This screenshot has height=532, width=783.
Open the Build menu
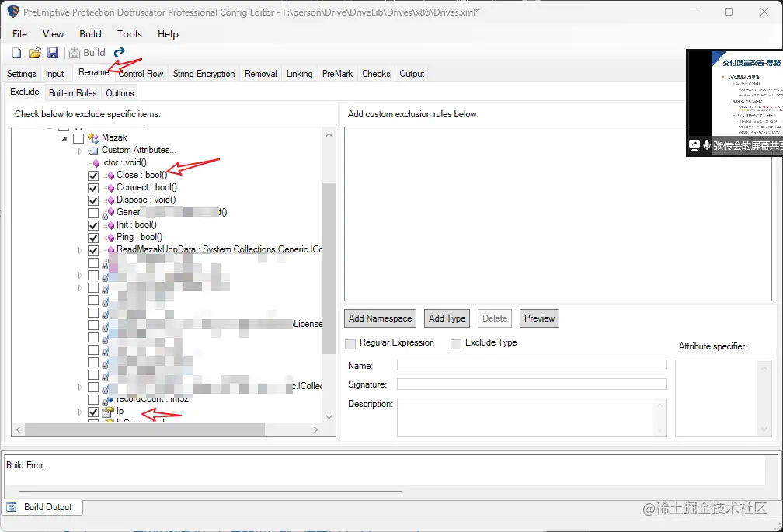[90, 33]
